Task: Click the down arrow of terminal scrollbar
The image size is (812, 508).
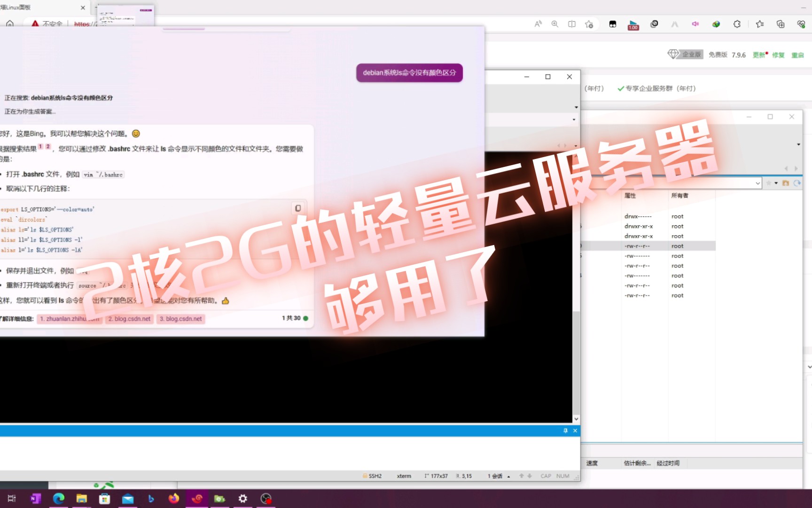Action: 576,419
